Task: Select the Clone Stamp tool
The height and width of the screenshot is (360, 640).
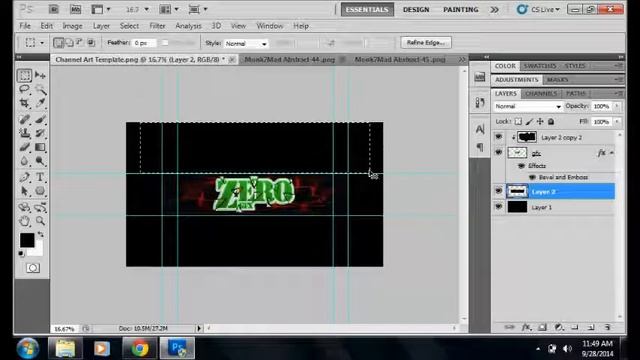Action: [x=24, y=133]
